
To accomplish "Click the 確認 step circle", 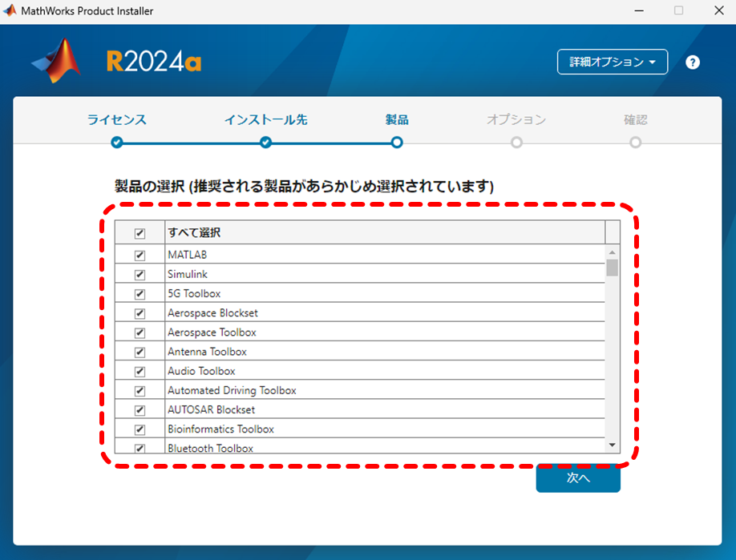I will pos(636,142).
